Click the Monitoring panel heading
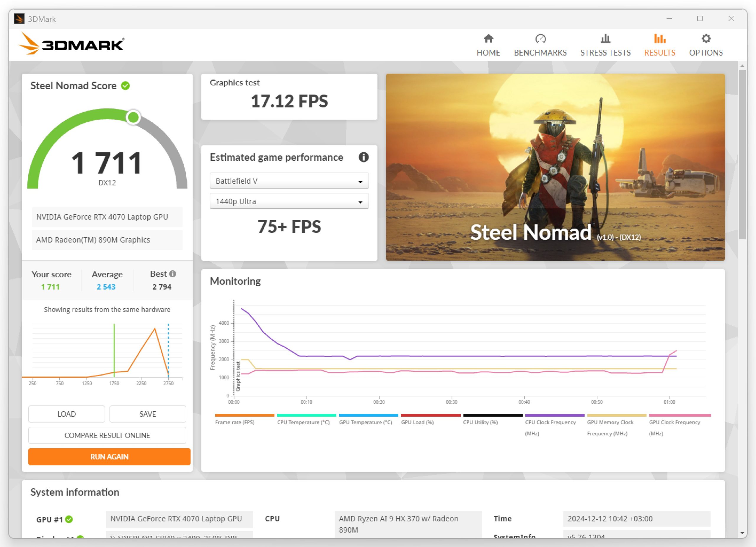Image resolution: width=756 pixels, height=547 pixels. click(x=235, y=281)
